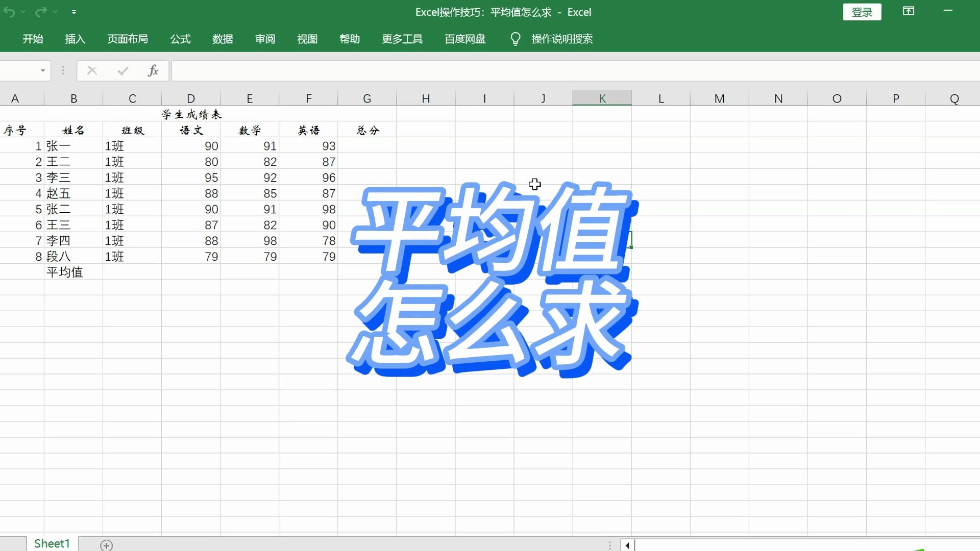
Task: Open the 百度网盘 ribbon tab
Action: click(465, 39)
